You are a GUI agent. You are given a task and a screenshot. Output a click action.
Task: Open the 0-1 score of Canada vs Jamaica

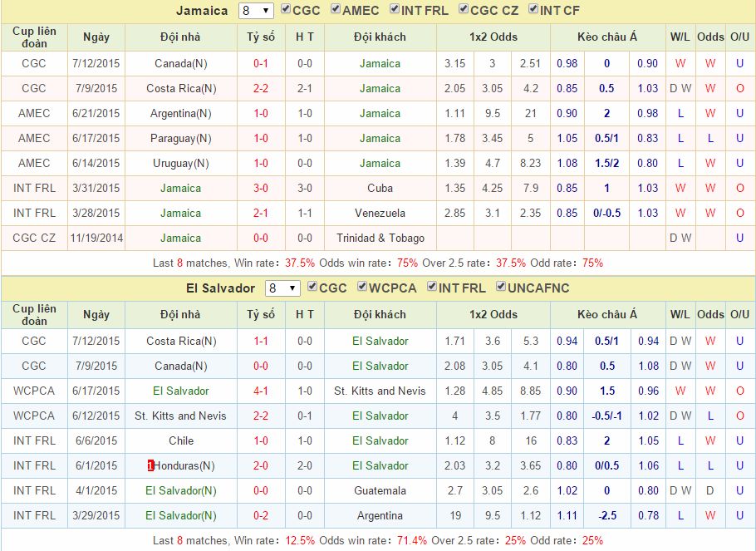click(x=261, y=63)
